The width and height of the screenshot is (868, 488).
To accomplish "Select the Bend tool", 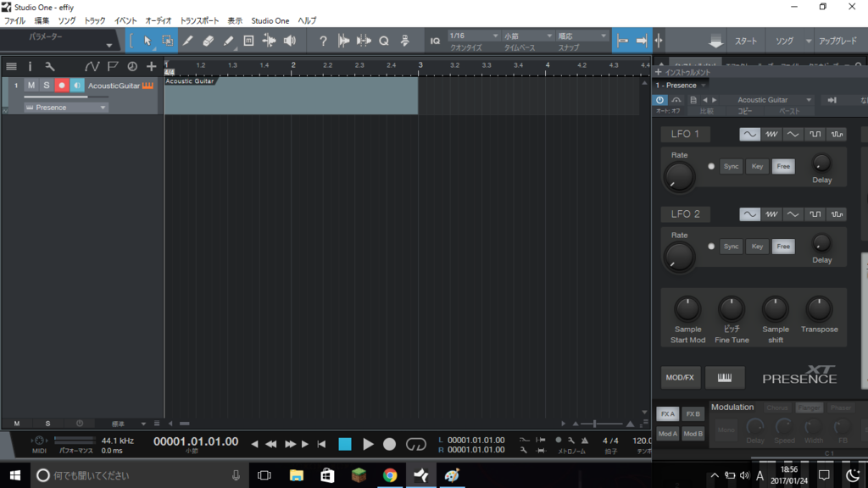I will point(269,41).
